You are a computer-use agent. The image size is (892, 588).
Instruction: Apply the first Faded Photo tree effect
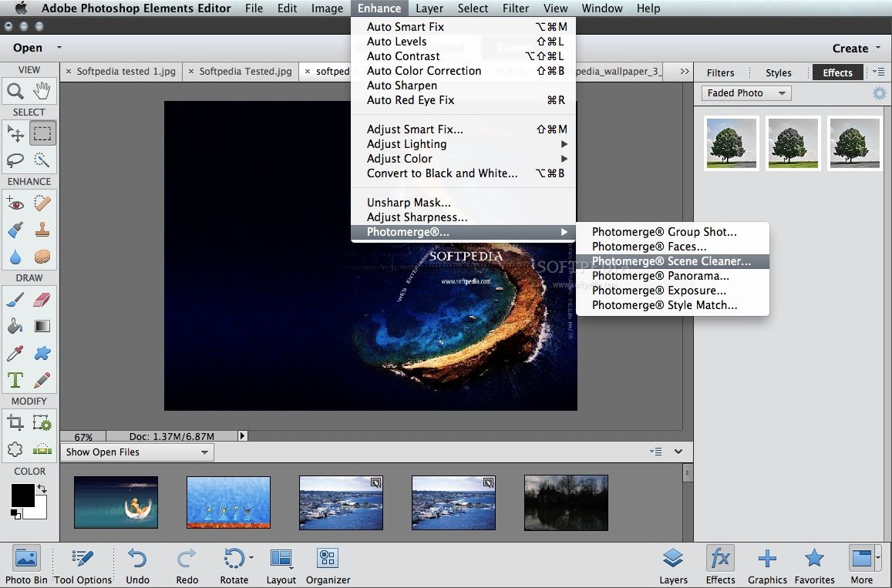(732, 143)
